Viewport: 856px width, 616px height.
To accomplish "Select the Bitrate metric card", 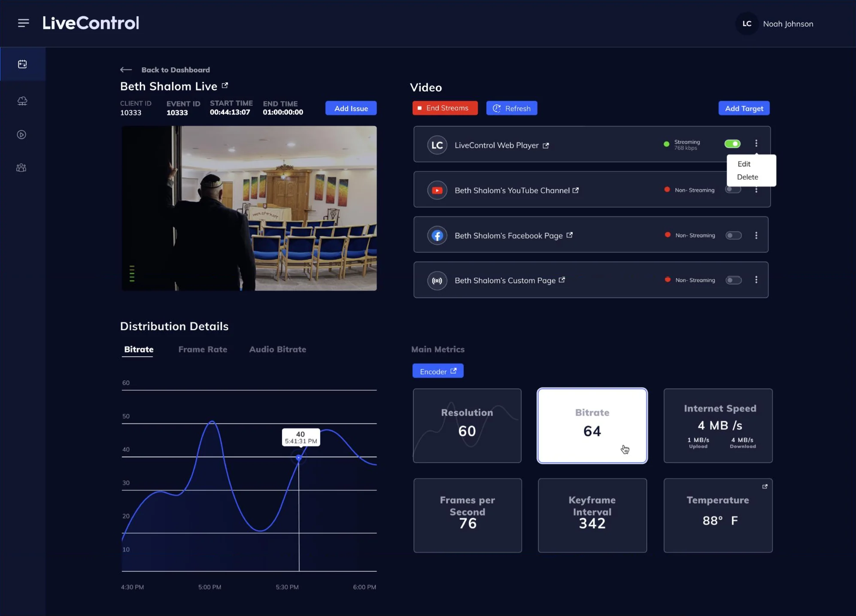I will click(x=592, y=426).
